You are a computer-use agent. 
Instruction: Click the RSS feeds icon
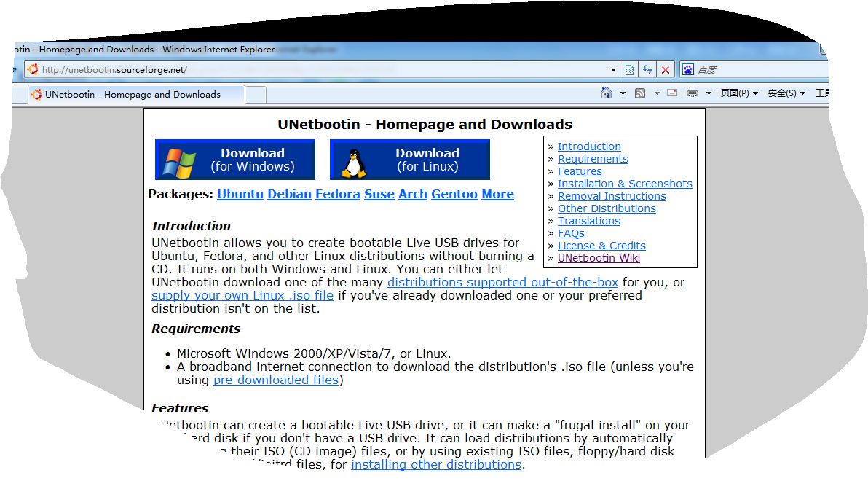coord(640,93)
